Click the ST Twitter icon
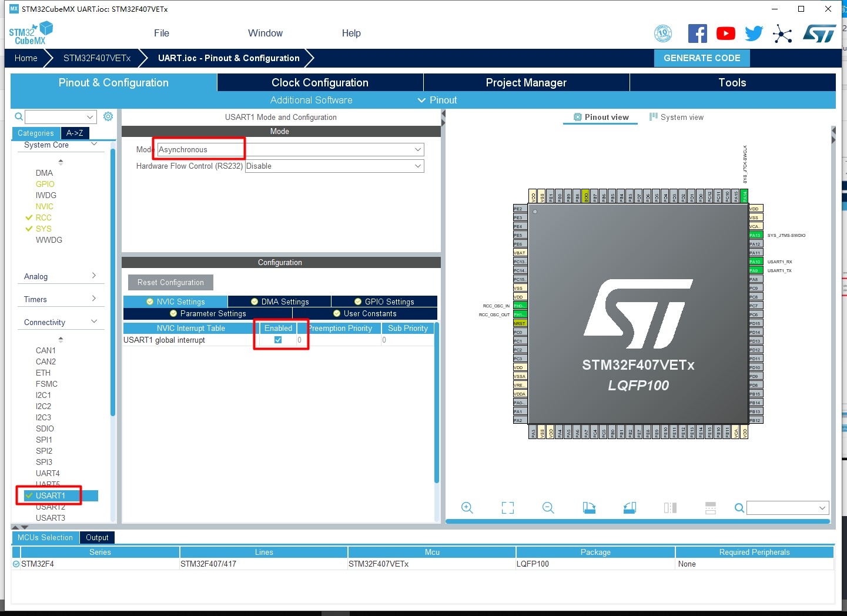This screenshot has height=616, width=847. pos(753,33)
